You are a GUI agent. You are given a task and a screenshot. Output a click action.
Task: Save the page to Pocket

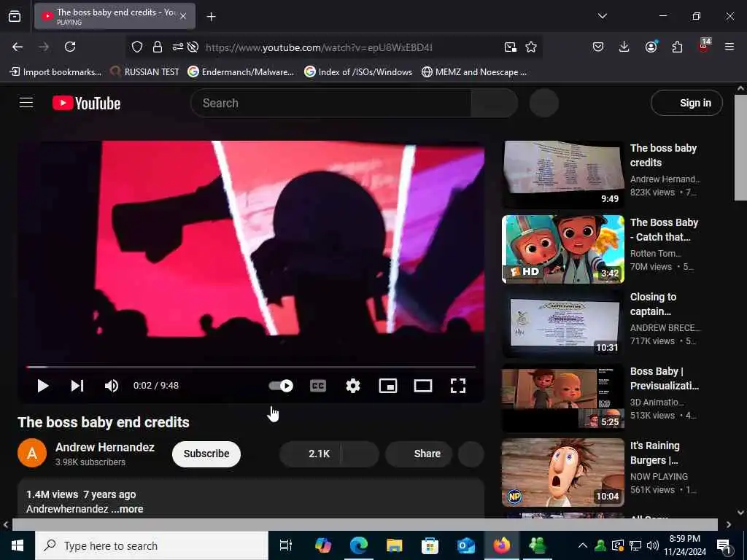click(598, 47)
